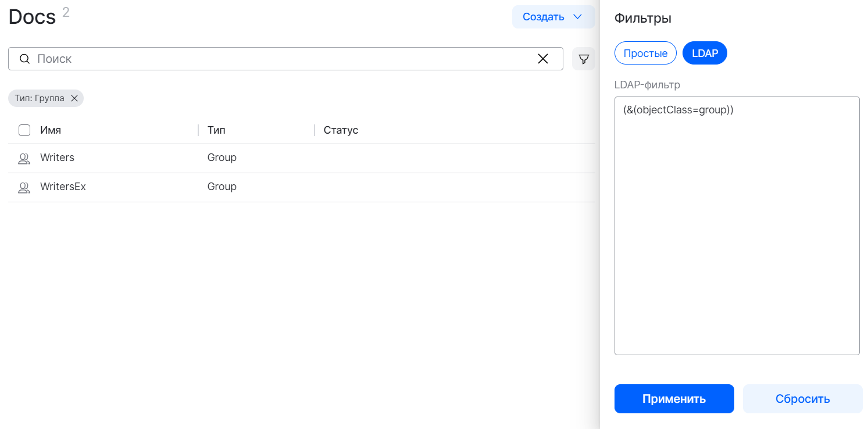This screenshot has width=868, height=429.
Task: Click the group icon next to WritersEx
Action: coord(24,187)
